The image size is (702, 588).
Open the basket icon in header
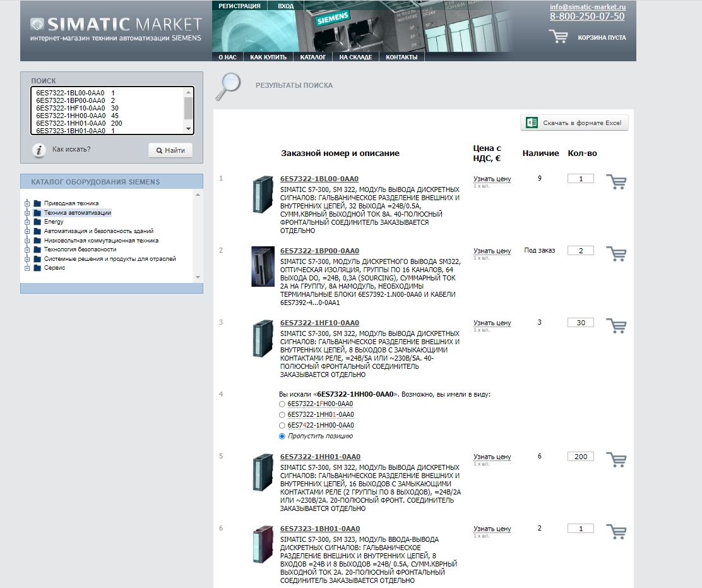[x=558, y=37]
